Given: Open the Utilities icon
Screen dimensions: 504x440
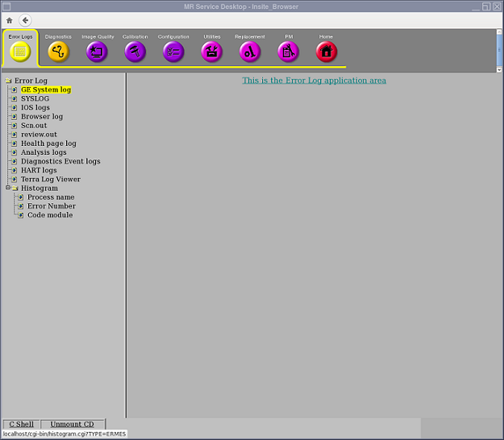Looking at the screenshot, I should pos(211,52).
